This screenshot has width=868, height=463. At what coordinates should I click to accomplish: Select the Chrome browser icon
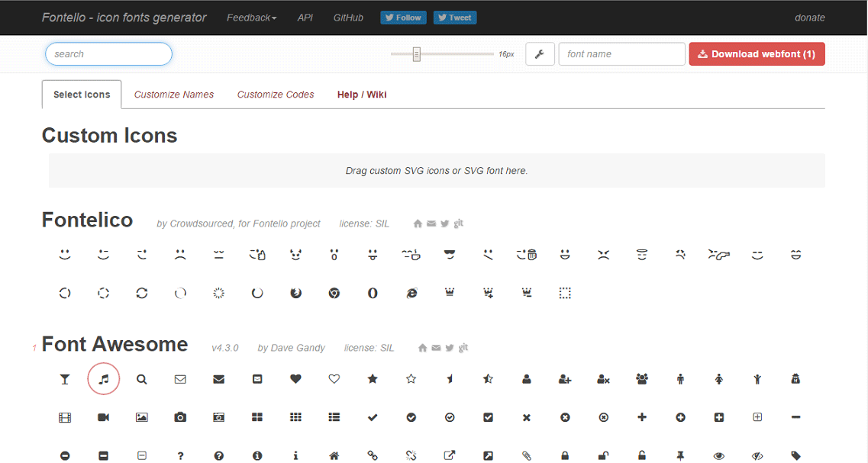pos(334,293)
